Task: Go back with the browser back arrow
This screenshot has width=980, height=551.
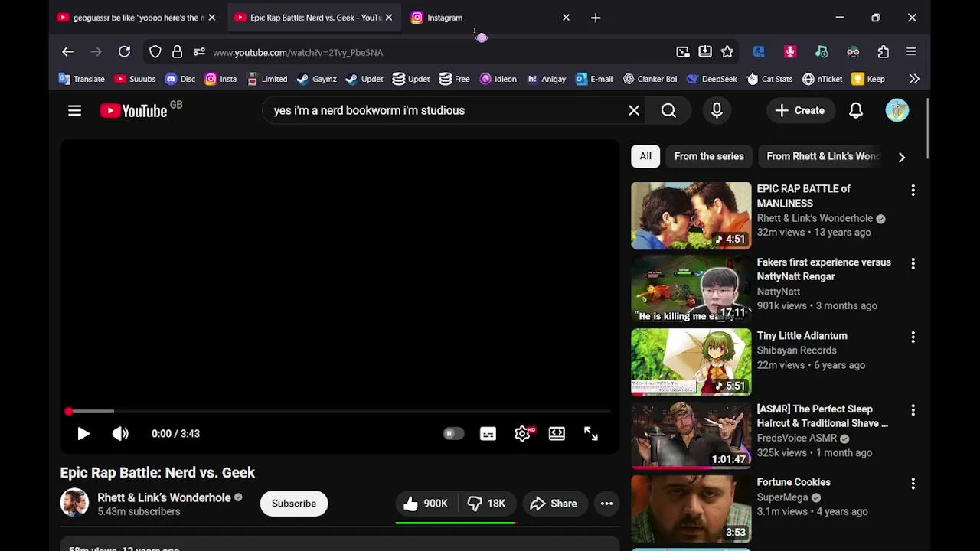Action: (67, 52)
